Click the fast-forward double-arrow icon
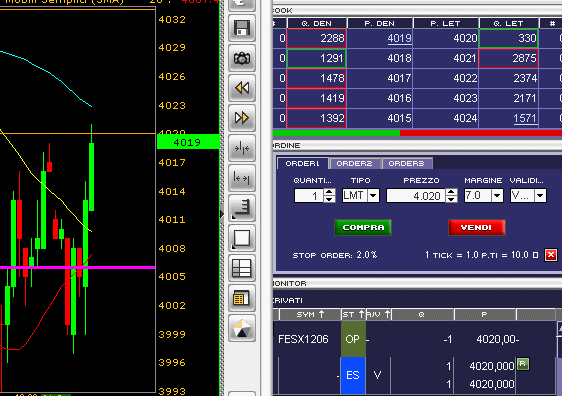 click(242, 118)
